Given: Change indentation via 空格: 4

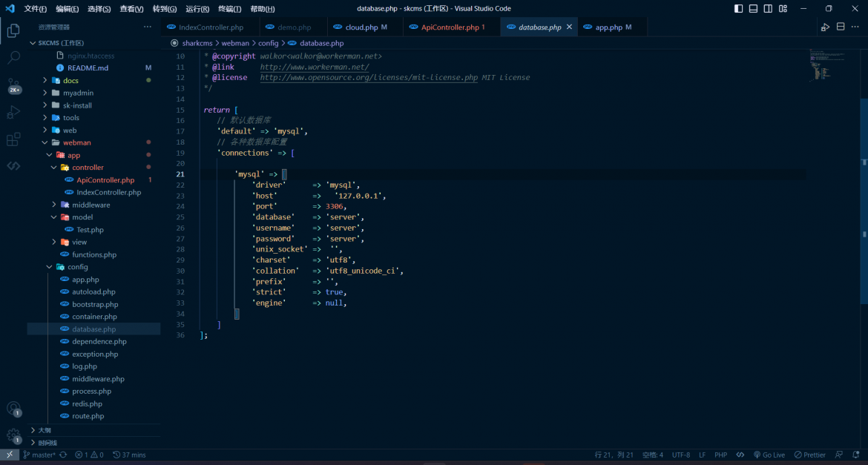Looking at the screenshot, I should pos(653,455).
